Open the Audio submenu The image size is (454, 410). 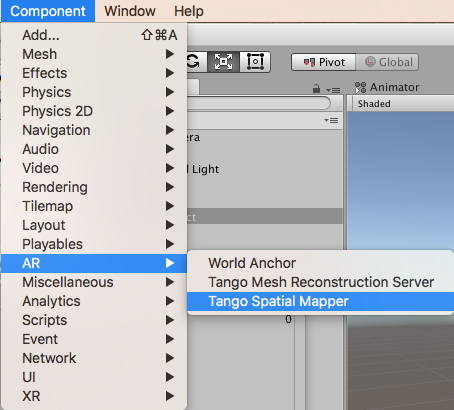pyautogui.click(x=94, y=149)
